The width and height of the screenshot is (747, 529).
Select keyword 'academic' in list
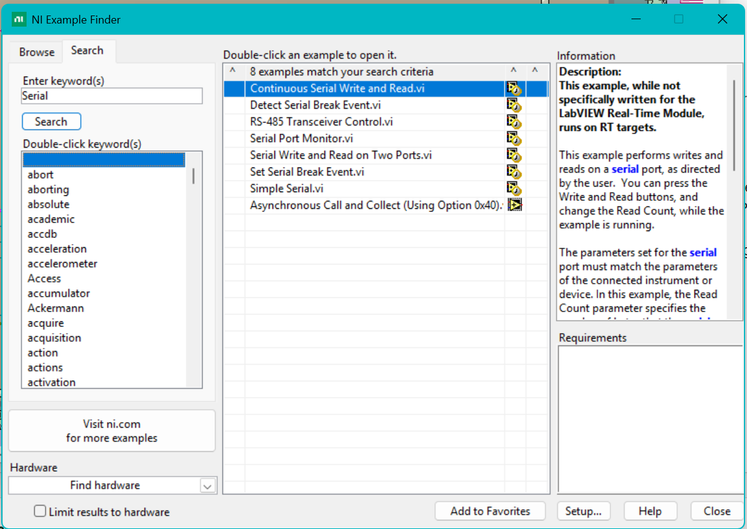[51, 219]
